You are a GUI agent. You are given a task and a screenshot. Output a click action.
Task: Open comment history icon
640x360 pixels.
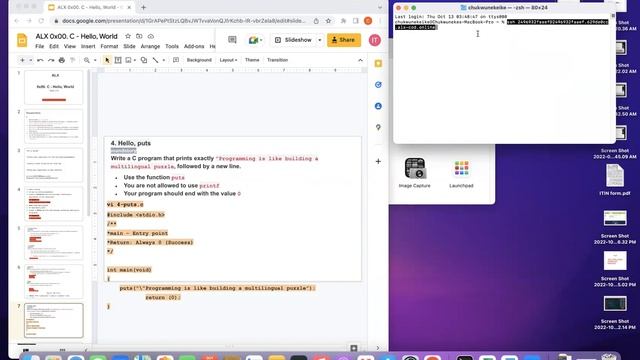[232, 40]
